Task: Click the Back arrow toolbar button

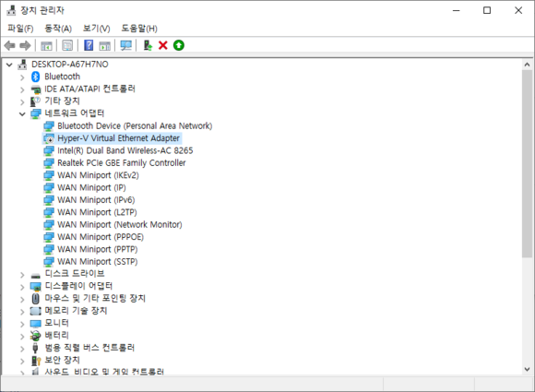Action: (9, 45)
